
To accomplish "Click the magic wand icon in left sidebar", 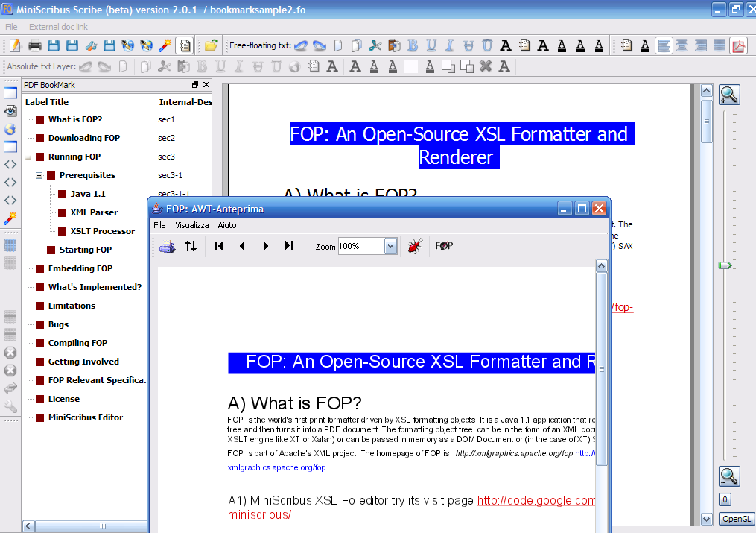I will [10, 218].
